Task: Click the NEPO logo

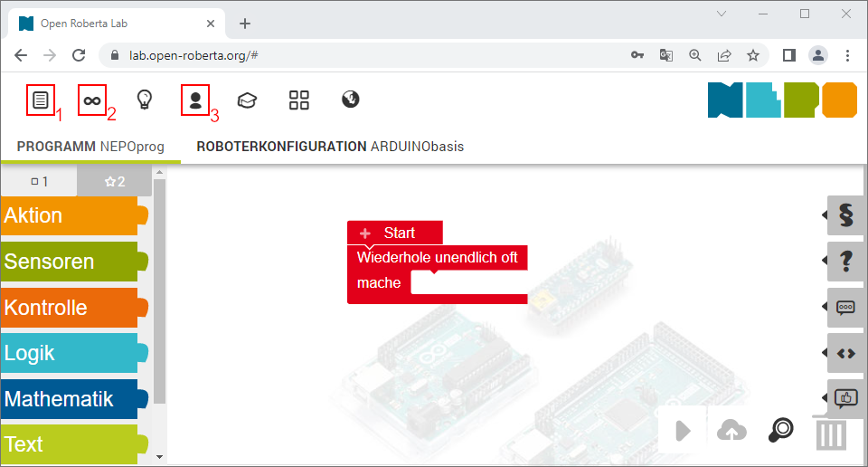Action: [x=782, y=100]
